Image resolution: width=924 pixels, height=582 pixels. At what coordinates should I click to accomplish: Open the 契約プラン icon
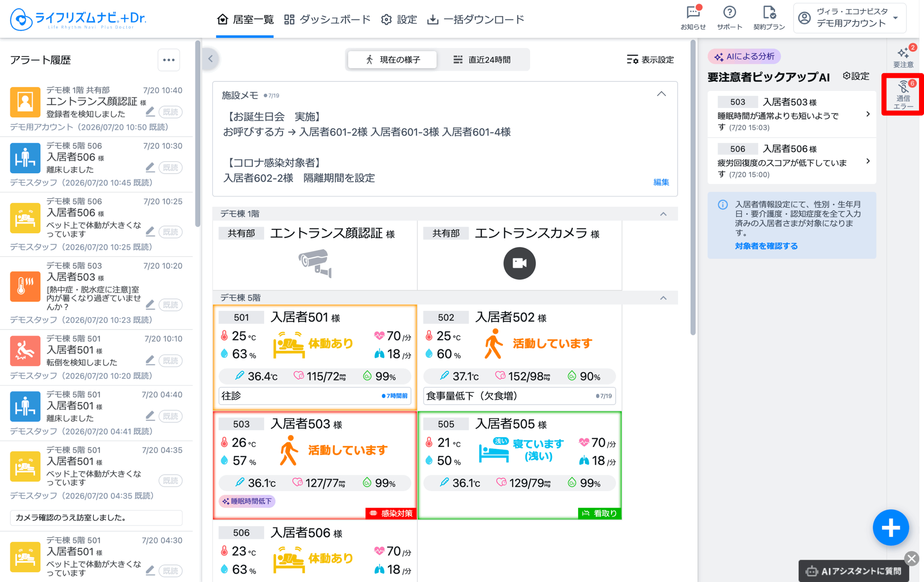[x=768, y=17]
